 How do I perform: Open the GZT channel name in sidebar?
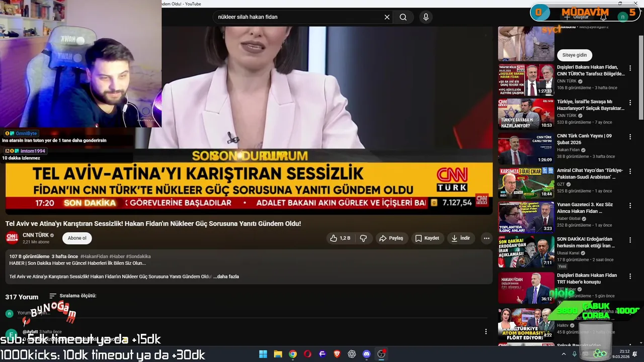click(x=561, y=184)
